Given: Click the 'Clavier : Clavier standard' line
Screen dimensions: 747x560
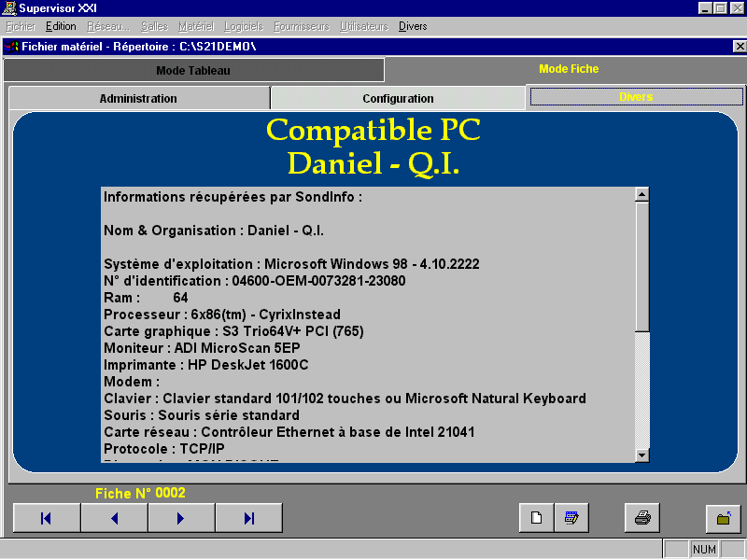Looking at the screenshot, I should point(345,399).
